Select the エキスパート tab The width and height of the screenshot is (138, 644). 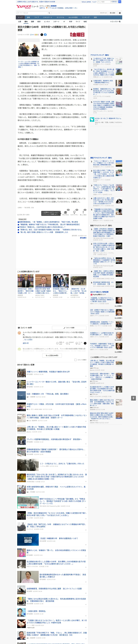[x=48, y=17]
